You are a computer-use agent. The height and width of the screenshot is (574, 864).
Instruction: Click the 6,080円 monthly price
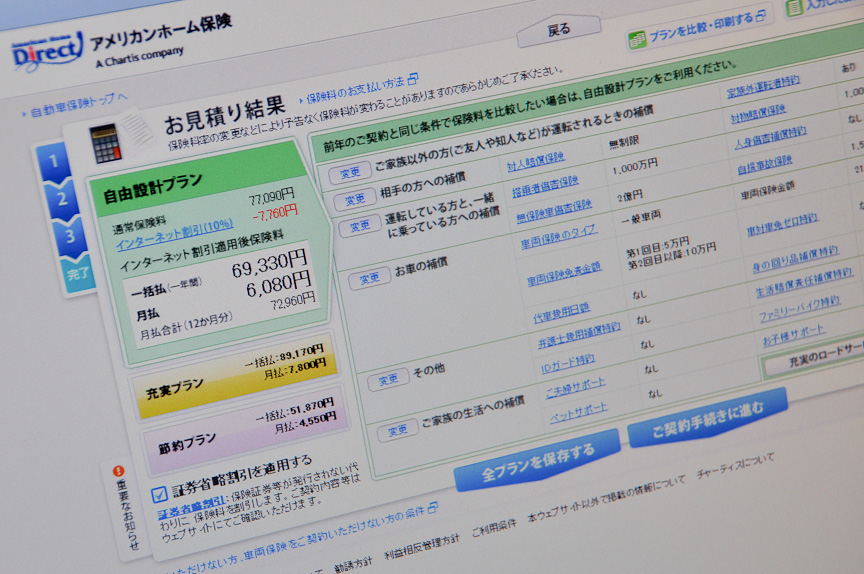click(278, 284)
